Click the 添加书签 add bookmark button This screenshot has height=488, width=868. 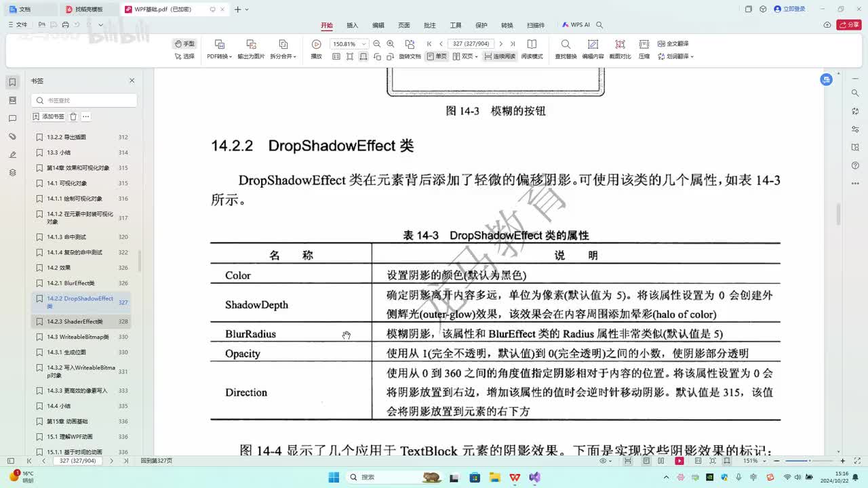[x=48, y=117]
